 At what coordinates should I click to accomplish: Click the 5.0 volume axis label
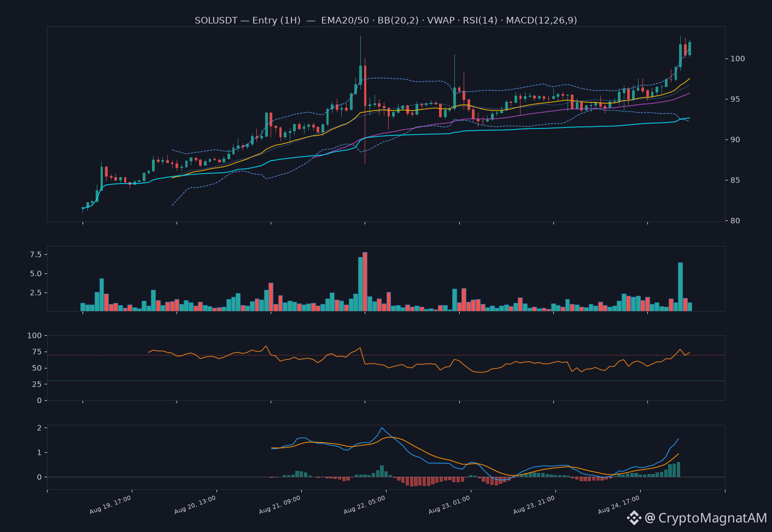click(x=36, y=273)
